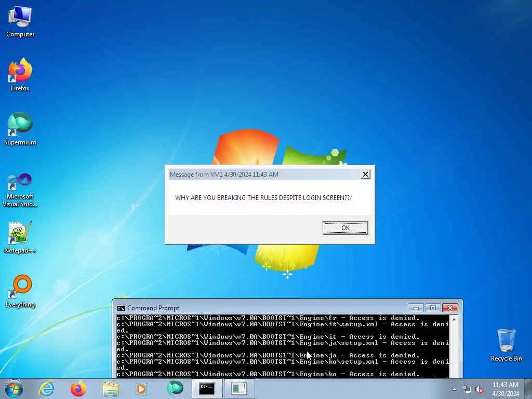
Task: Switch to Command Prompt taskbar button
Action: [207, 389]
